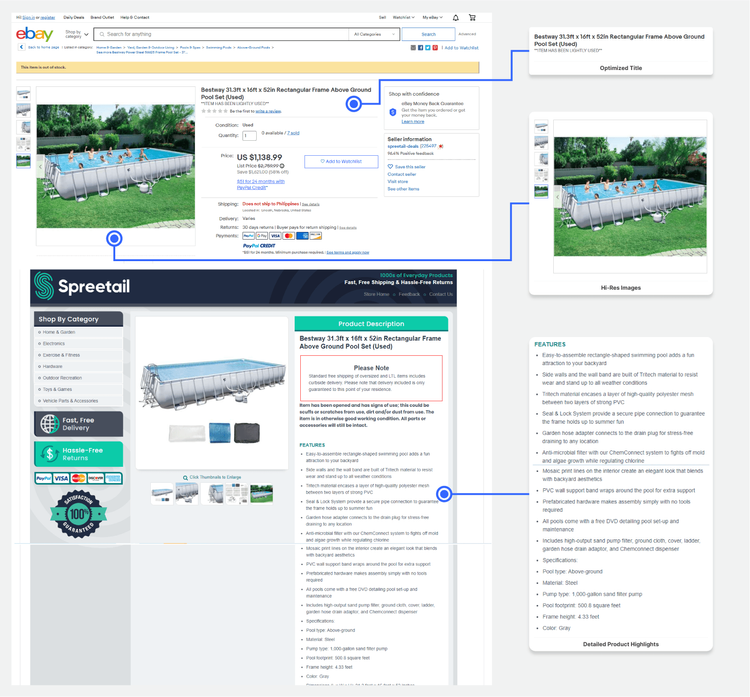Select the last garden pool thumbnail beside main photo

[x=23, y=160]
